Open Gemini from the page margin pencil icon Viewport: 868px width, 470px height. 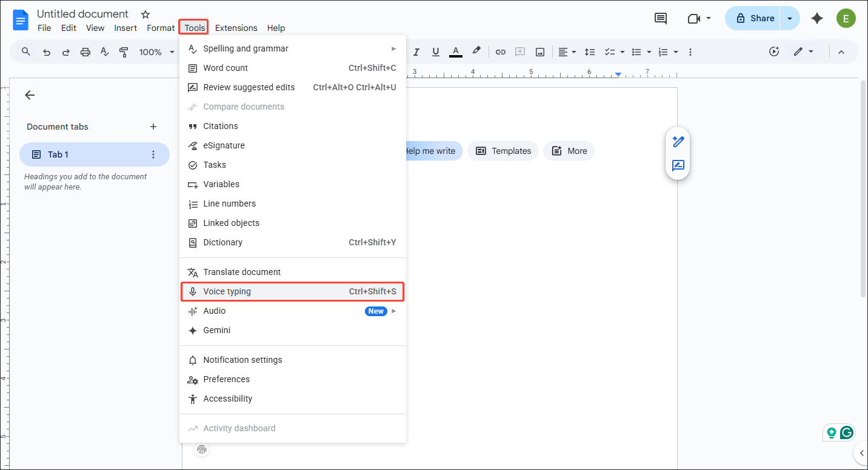coord(677,141)
